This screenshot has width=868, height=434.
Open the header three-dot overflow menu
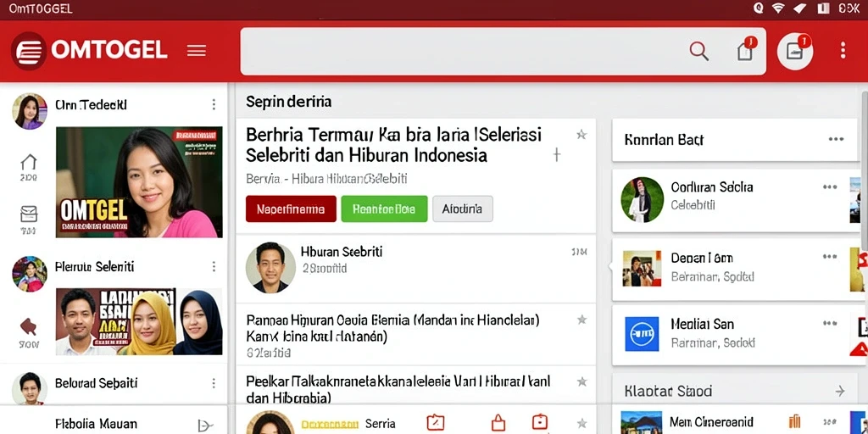tap(843, 50)
